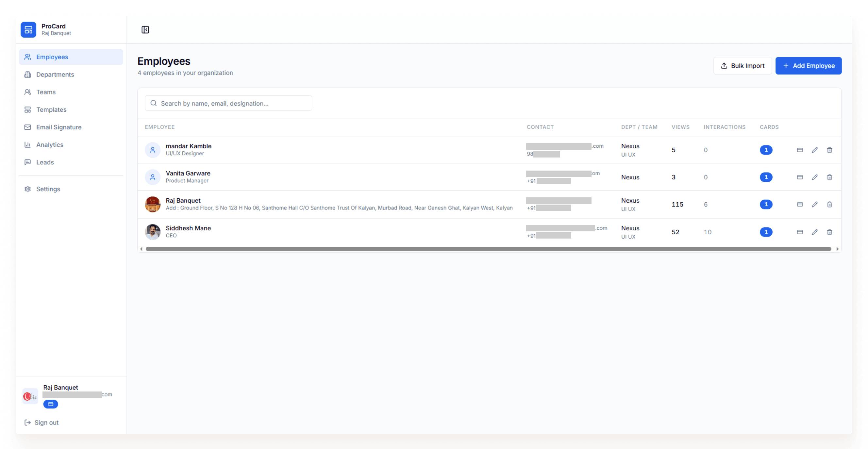Go to Departments in the sidebar
The image size is (868, 449).
click(x=71, y=75)
